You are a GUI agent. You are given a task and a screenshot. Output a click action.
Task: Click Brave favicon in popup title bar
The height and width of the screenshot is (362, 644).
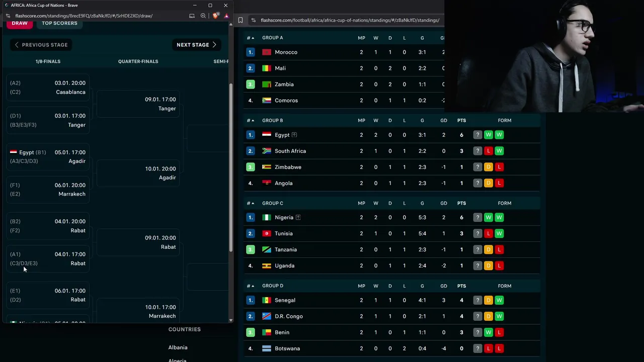click(x=6, y=5)
